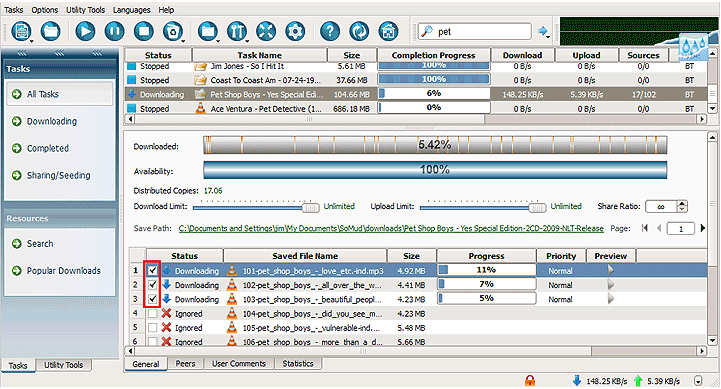Preview file 101-pet_shop_boys love etc

point(610,270)
